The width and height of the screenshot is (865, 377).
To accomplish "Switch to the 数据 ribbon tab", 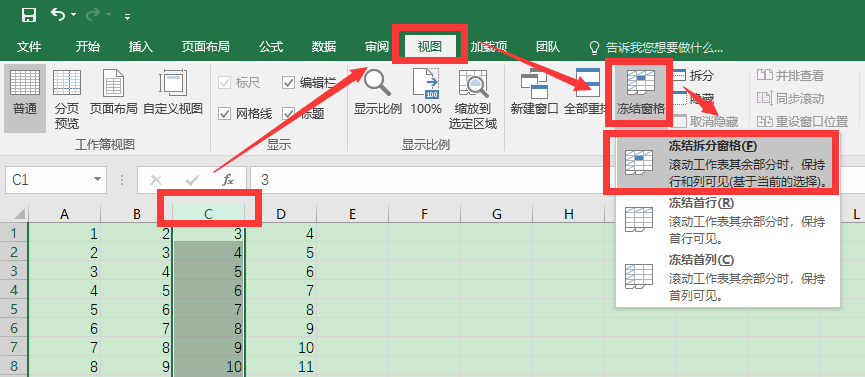I will pos(324,47).
